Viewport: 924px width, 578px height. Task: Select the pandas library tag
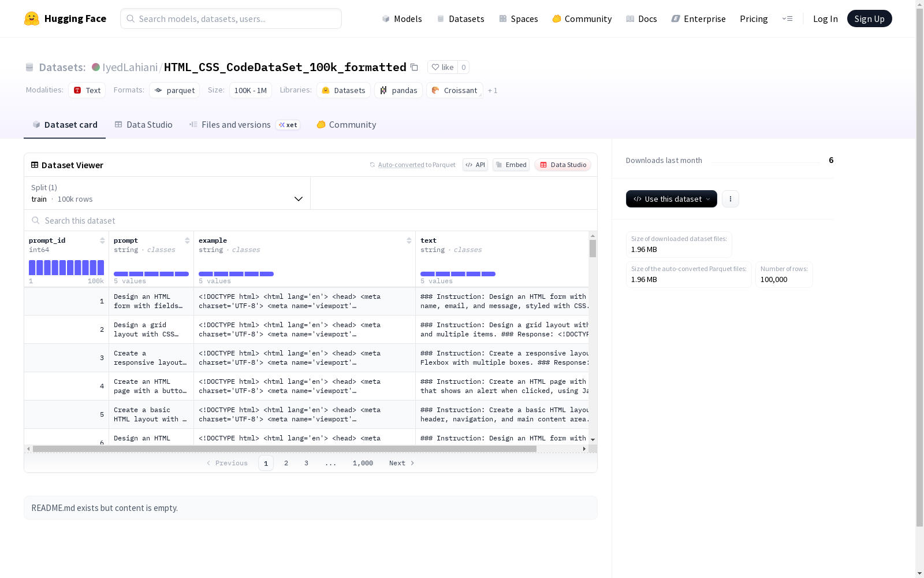click(x=398, y=90)
